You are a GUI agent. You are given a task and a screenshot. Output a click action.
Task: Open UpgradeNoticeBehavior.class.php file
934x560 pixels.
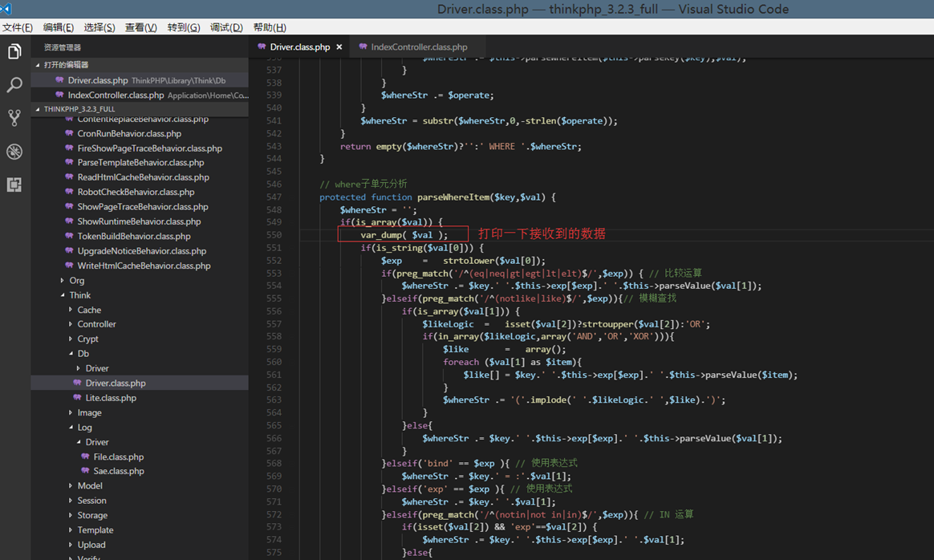click(142, 251)
